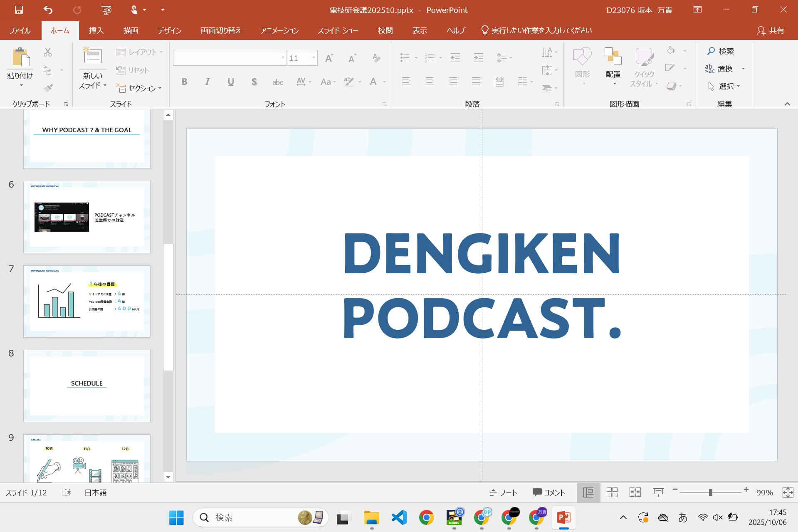Open the Animations (アニメーション) tab
Screen dimensions: 798x532
(279, 30)
